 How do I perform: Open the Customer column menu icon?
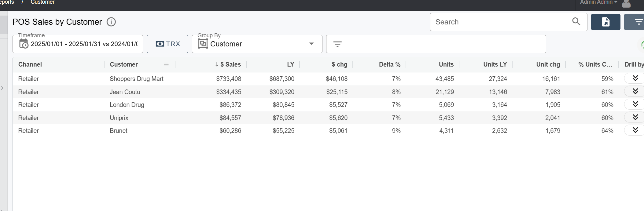pos(166,64)
